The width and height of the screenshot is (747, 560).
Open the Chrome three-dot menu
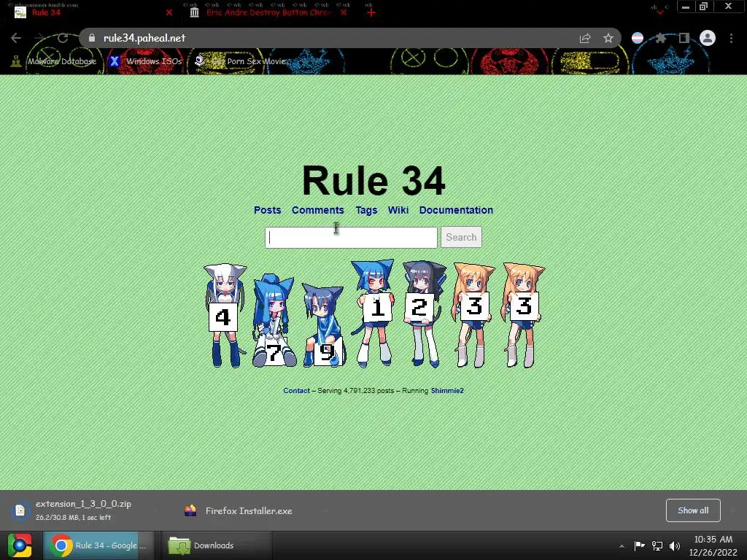[731, 38]
